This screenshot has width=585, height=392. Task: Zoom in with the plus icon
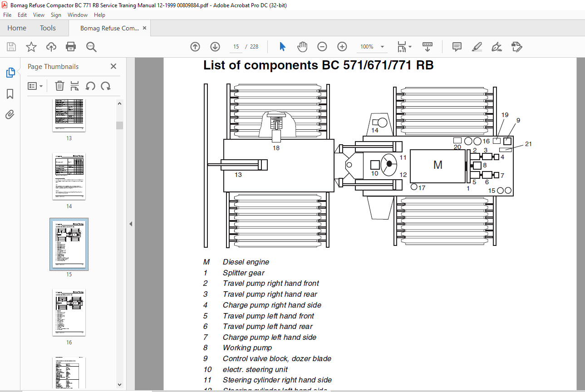pyautogui.click(x=342, y=47)
